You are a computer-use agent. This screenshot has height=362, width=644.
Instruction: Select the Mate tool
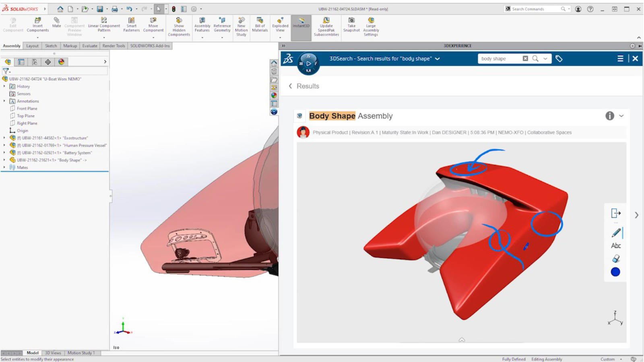click(x=56, y=23)
